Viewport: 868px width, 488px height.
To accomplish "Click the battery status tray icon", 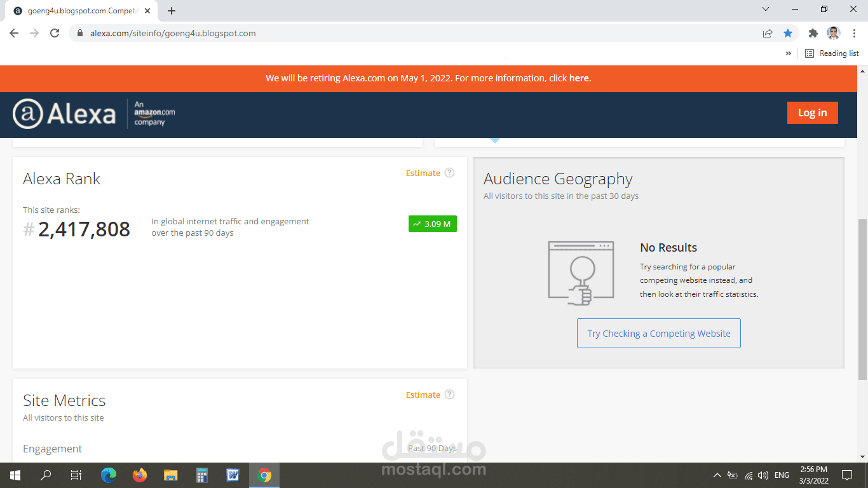I will point(733,475).
